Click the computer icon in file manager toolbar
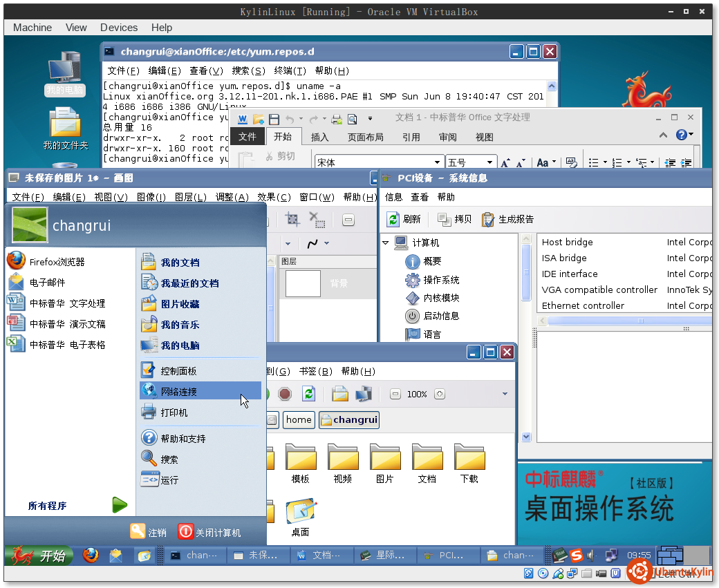This screenshot has width=719, height=588. [364, 394]
